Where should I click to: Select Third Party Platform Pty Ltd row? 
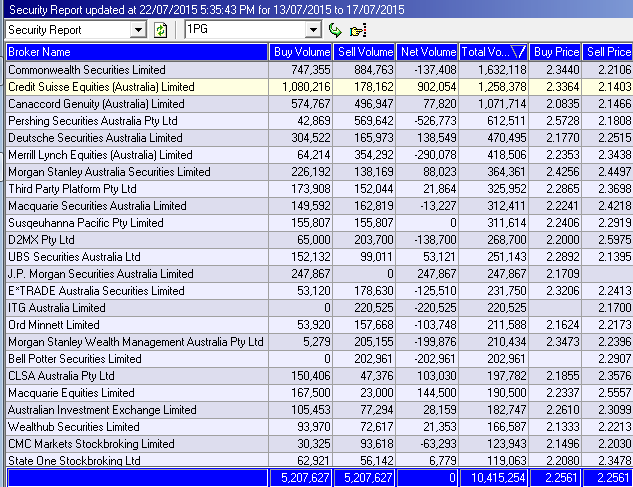(x=319, y=189)
